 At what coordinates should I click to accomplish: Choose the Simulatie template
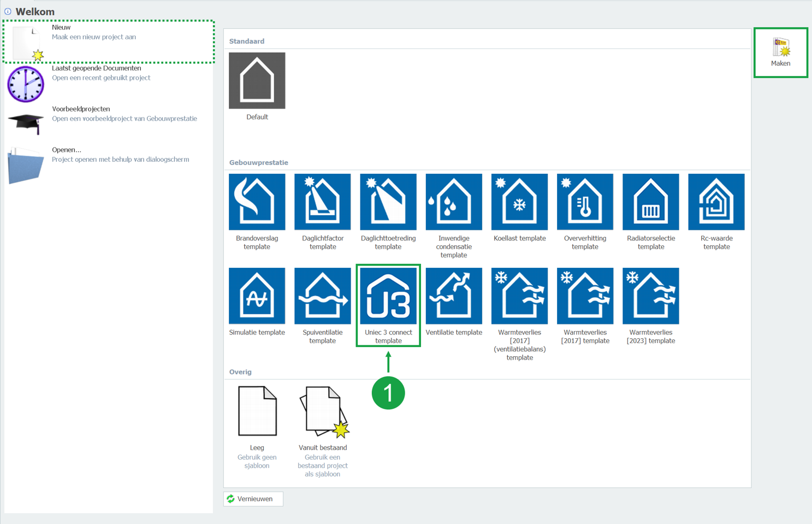pos(257,296)
